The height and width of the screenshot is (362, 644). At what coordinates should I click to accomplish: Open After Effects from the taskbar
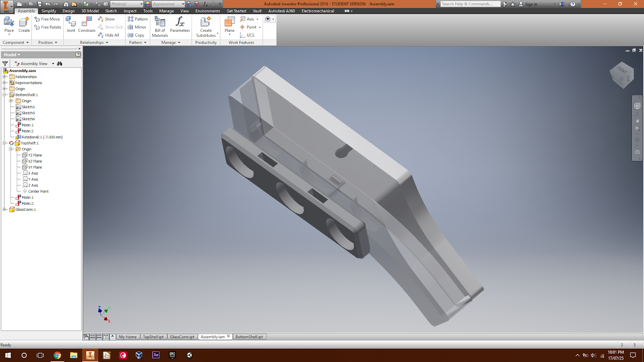(x=156, y=355)
